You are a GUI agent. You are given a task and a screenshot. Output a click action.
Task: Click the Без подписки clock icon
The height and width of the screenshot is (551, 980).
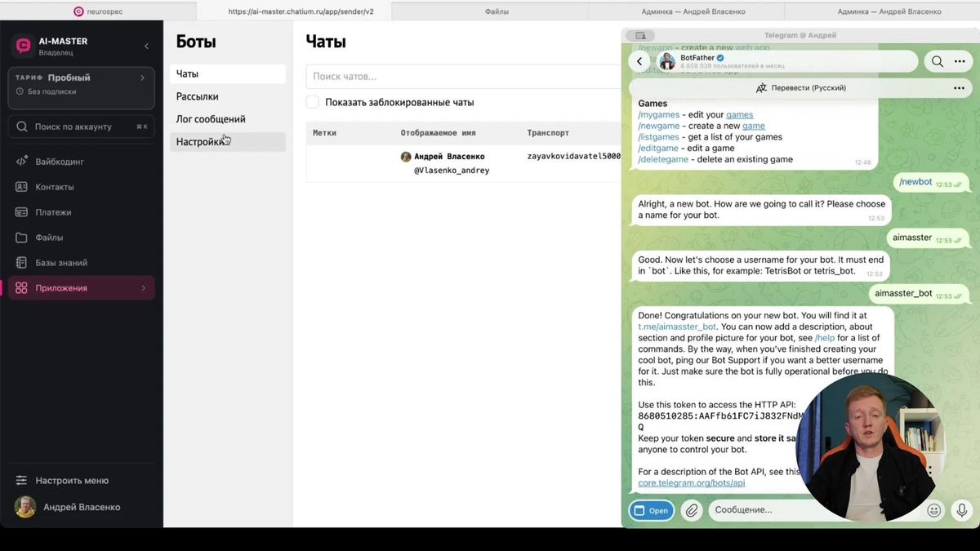(x=20, y=91)
